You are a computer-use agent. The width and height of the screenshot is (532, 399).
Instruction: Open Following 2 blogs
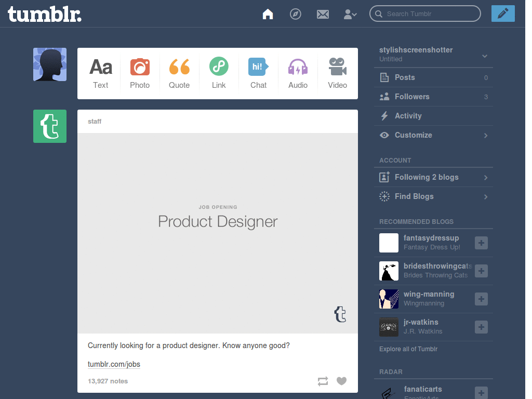pyautogui.click(x=433, y=177)
